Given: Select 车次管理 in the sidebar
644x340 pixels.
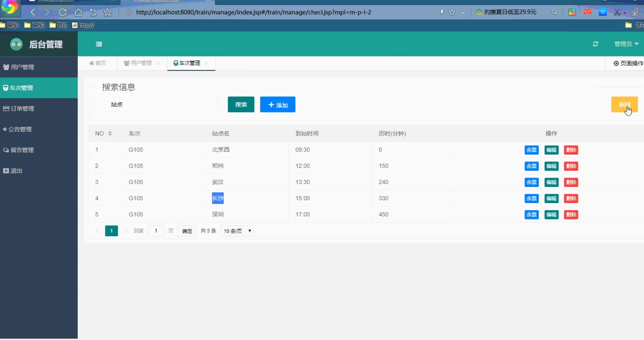Looking at the screenshot, I should tap(39, 88).
